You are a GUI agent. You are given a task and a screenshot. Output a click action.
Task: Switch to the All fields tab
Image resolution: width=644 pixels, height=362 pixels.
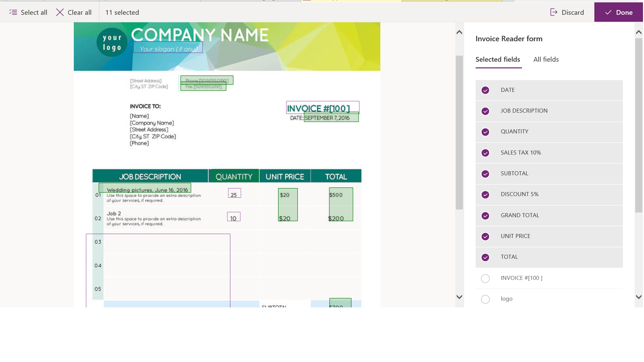click(x=546, y=59)
